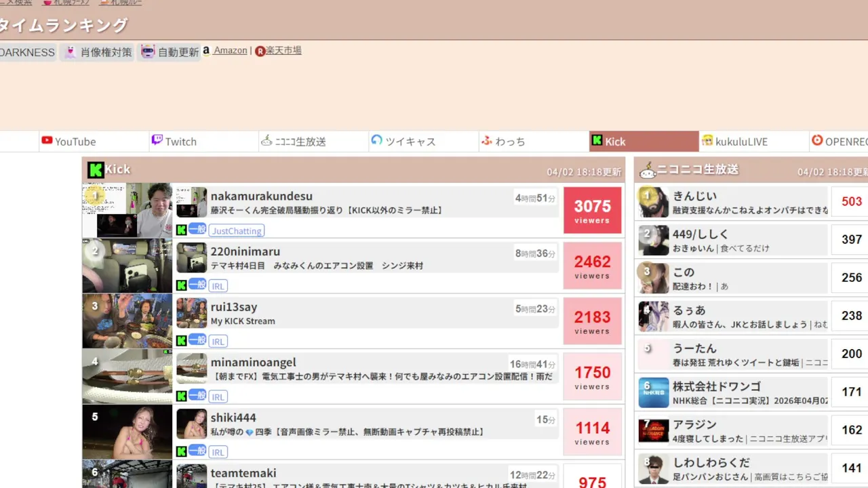Open the YouTube ranking tab
This screenshot has width=868, height=488.
94,141
